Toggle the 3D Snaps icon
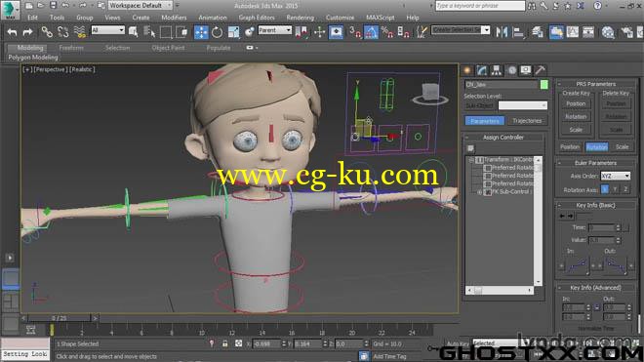Screen dimensions: 644x362 [355, 32]
